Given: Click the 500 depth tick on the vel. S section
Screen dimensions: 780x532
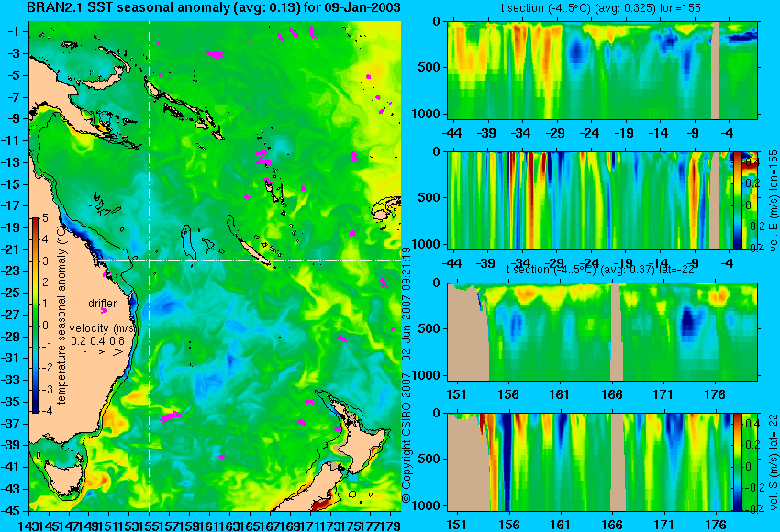Looking at the screenshot, I should pos(429,459).
